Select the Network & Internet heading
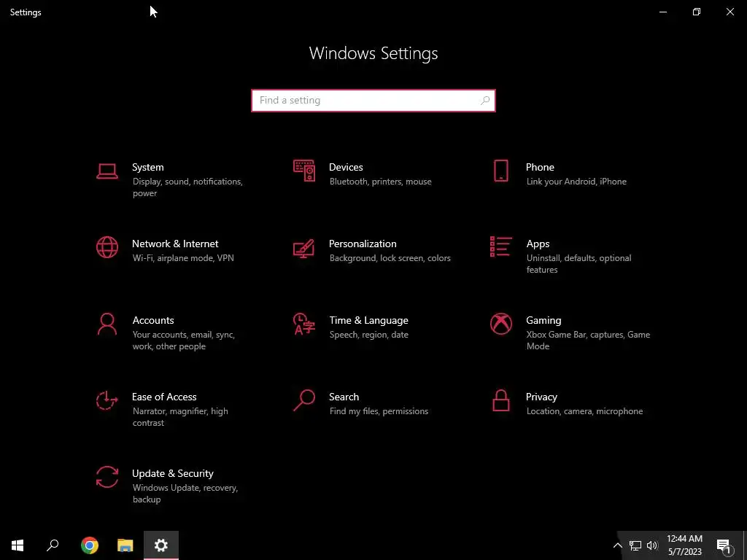Screen dimensions: 747x560 [175, 244]
